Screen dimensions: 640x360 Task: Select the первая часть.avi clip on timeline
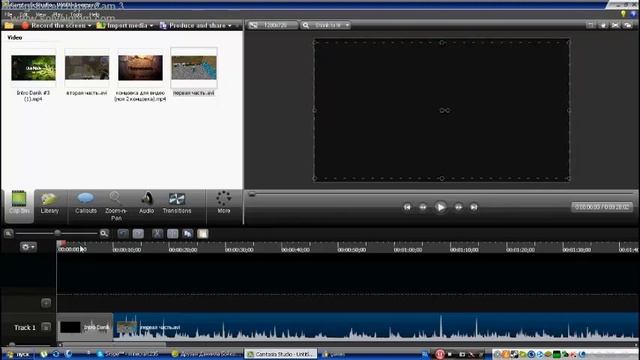point(376,327)
